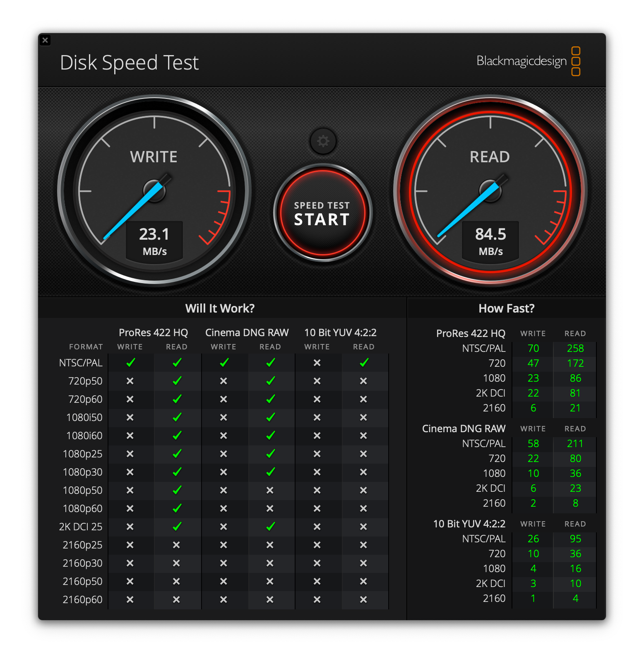This screenshot has width=644, height=664.
Task: Click 1080i60 Cinema DNG RAW read checkmark
Action: 271,435
